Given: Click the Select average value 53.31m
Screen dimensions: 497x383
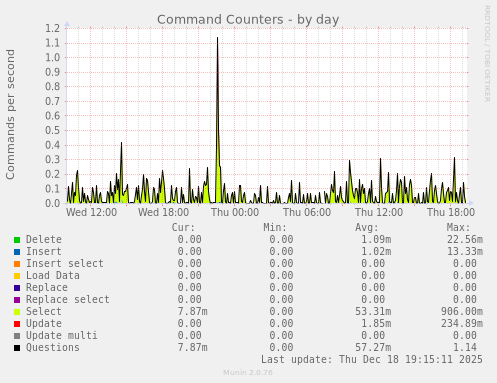Looking at the screenshot, I should pyautogui.click(x=373, y=311).
